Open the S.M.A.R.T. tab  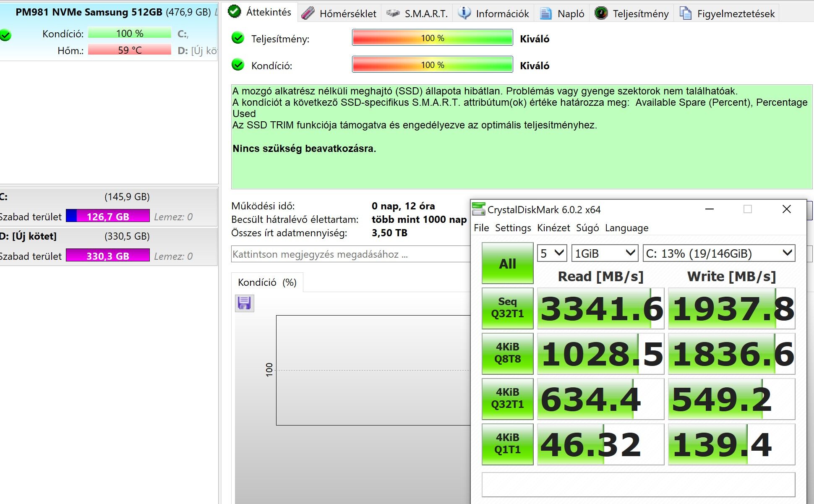(417, 13)
